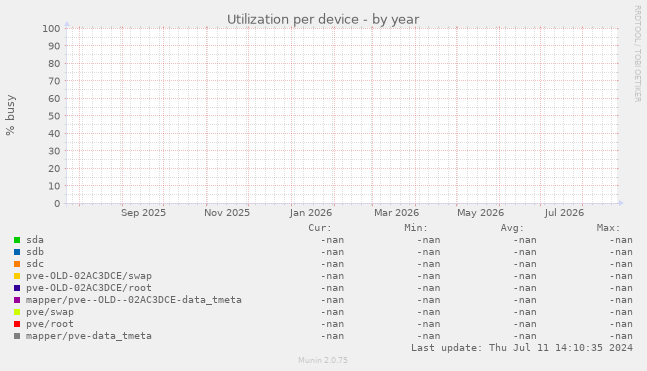Click the Min: column header
The image size is (647, 371).
click(x=416, y=228)
